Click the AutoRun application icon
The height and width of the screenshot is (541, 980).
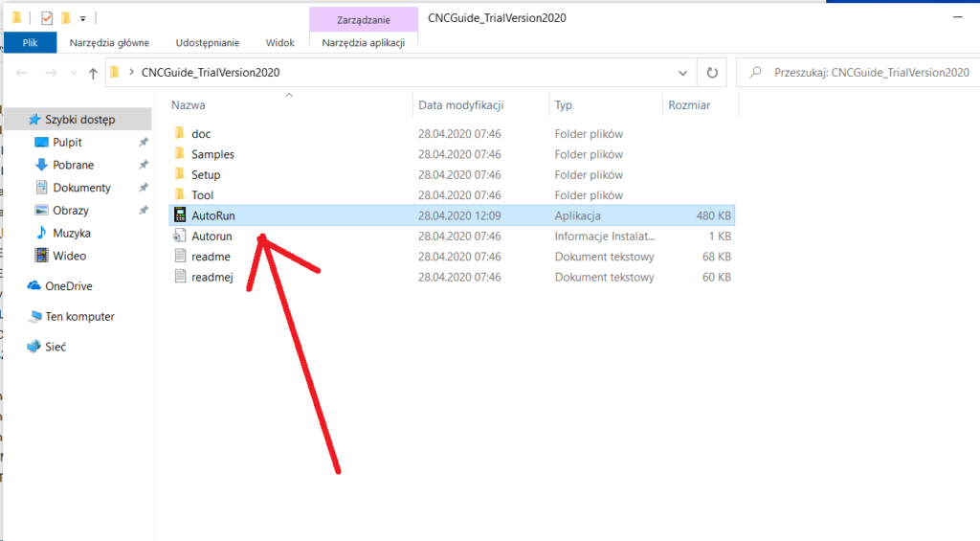click(x=180, y=215)
